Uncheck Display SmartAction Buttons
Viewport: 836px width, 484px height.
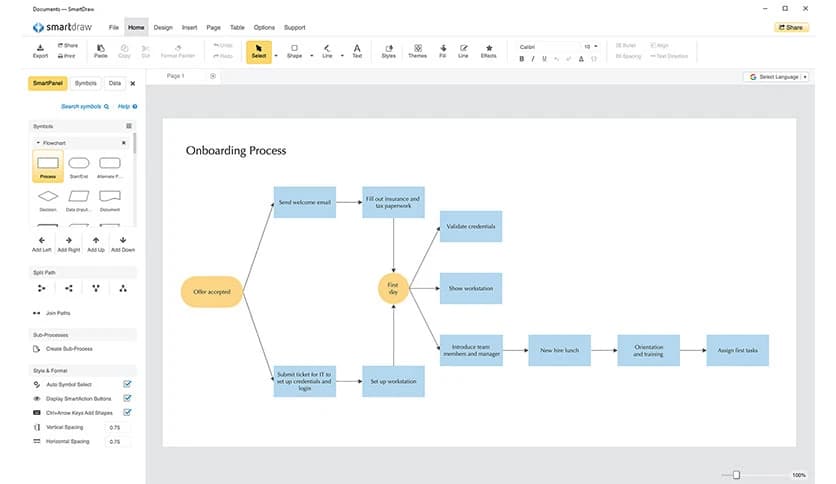point(127,398)
